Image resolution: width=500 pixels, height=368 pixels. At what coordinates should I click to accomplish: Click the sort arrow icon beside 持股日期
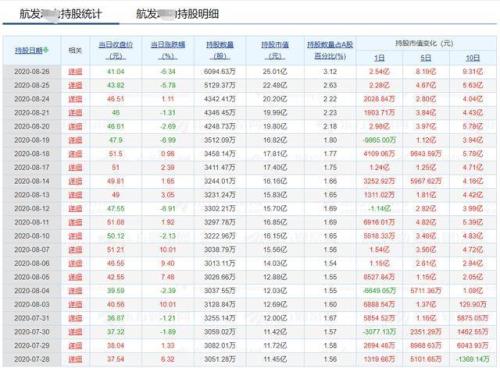click(46, 50)
